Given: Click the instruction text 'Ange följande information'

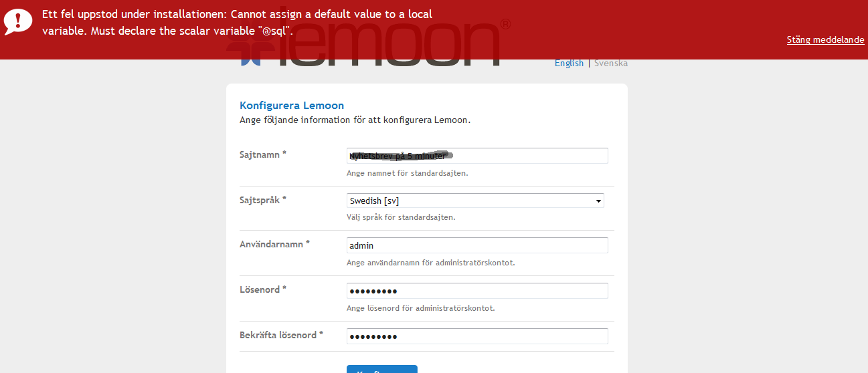Looking at the screenshot, I should pos(355,120).
